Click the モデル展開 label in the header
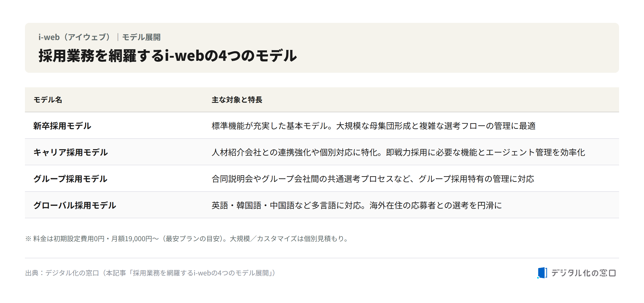This screenshot has width=644, height=303. 141,37
